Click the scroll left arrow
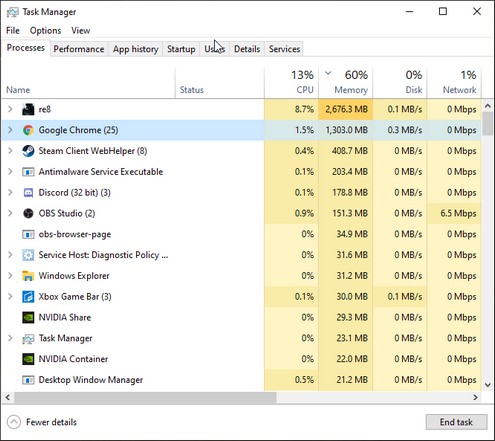The height and width of the screenshot is (441, 495). click(x=8, y=397)
